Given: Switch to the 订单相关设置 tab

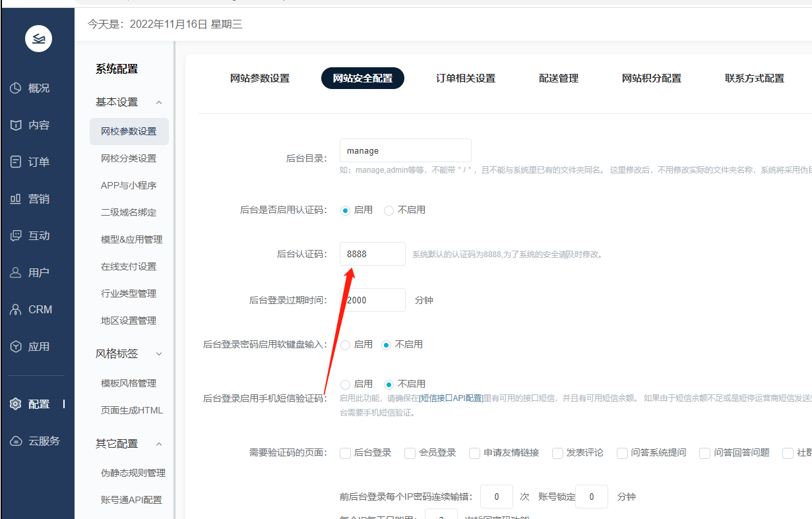Looking at the screenshot, I should point(465,78).
